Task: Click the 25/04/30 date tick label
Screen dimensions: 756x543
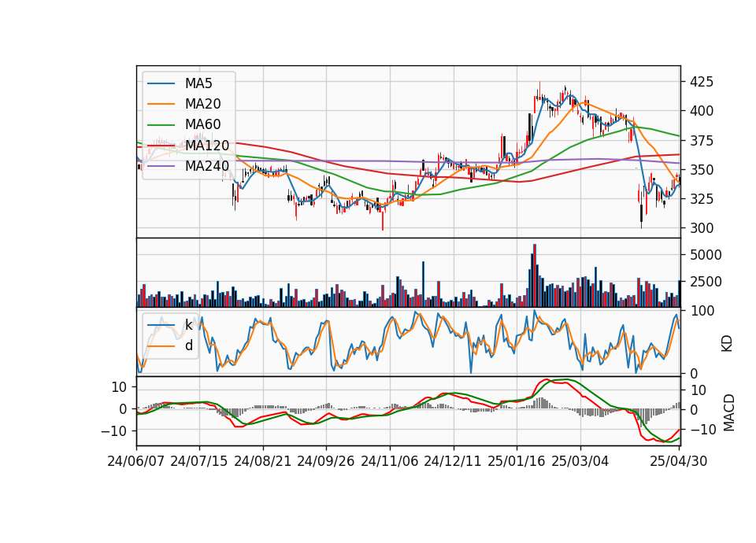Action: [x=679, y=461]
